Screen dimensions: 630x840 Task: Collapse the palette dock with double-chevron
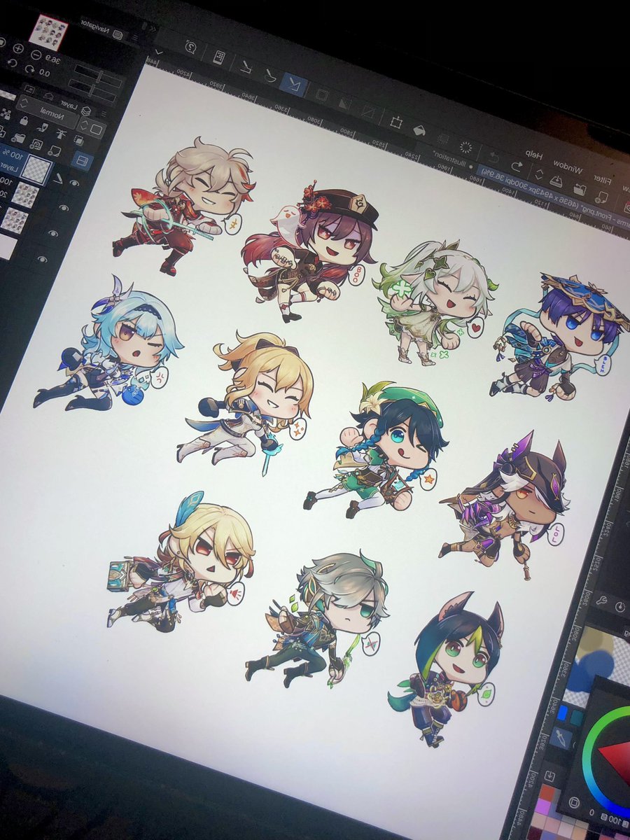151,29
